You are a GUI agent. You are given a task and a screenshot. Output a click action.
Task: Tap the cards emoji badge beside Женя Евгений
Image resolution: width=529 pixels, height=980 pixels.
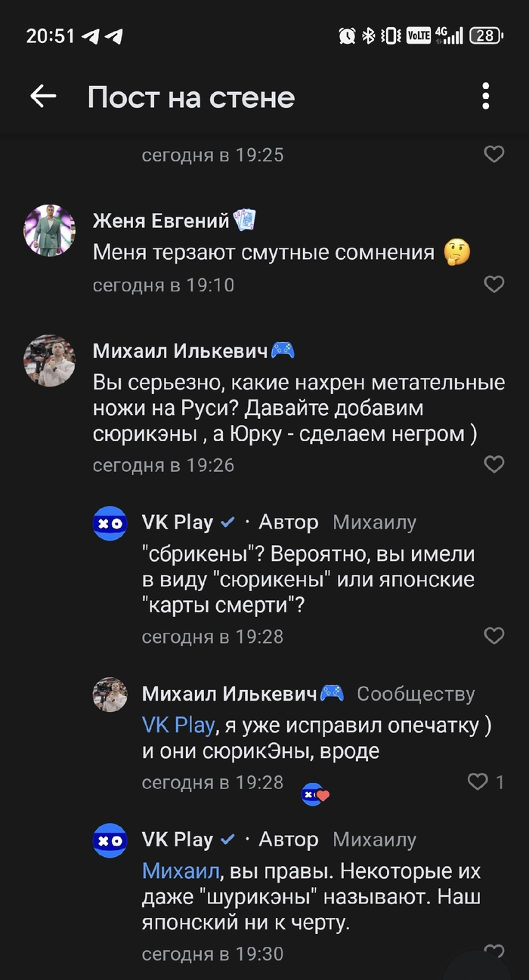(x=246, y=220)
